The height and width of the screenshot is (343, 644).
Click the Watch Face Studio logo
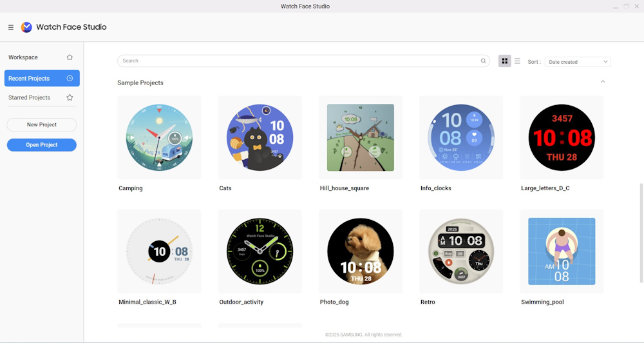(x=26, y=27)
